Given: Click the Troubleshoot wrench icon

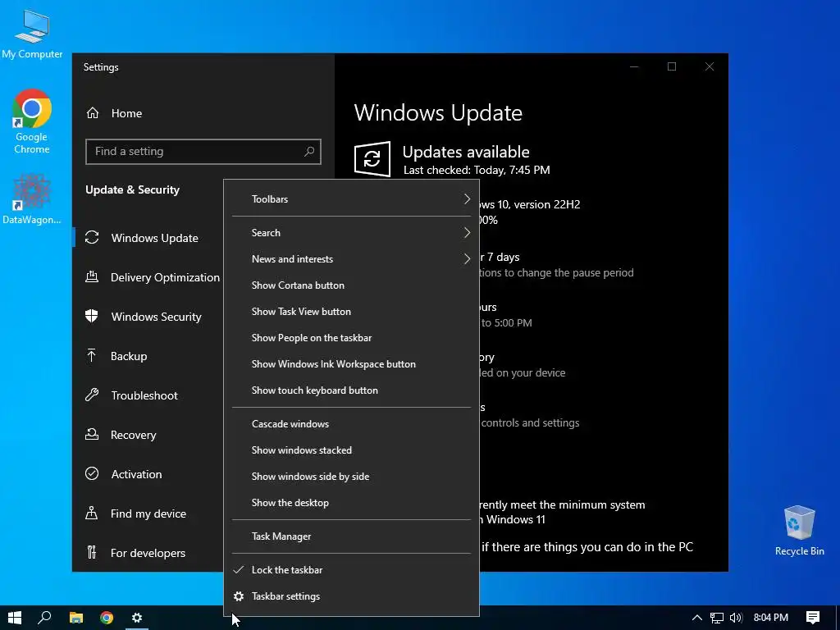Looking at the screenshot, I should (92, 395).
